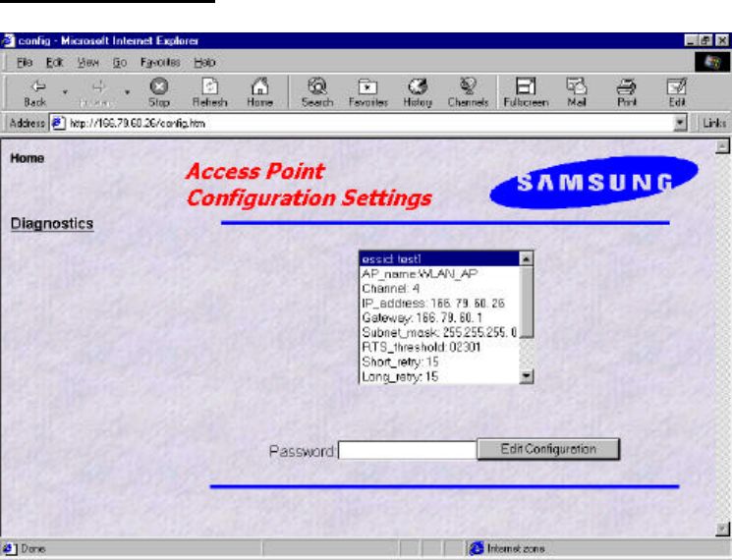
Task: Open the View menu
Action: (x=87, y=62)
